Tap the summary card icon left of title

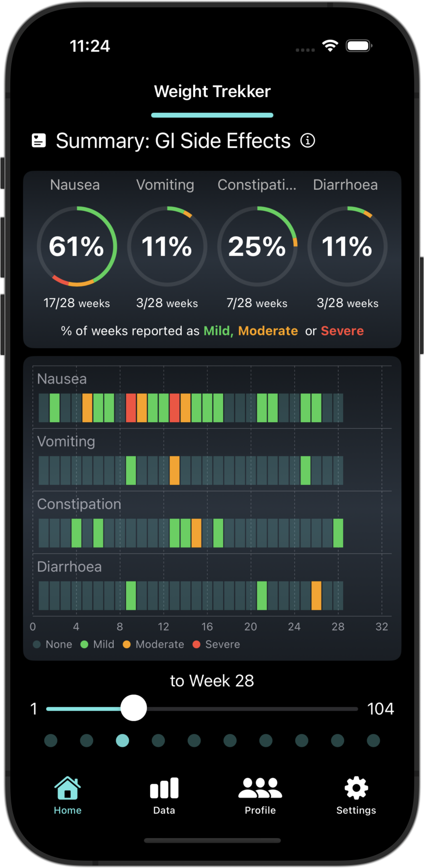click(39, 141)
